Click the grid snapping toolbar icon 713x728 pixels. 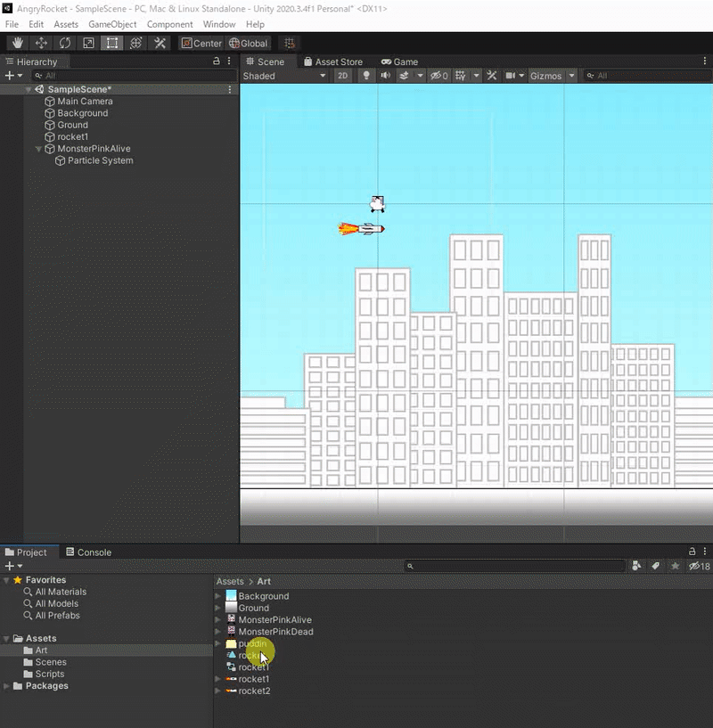click(288, 43)
